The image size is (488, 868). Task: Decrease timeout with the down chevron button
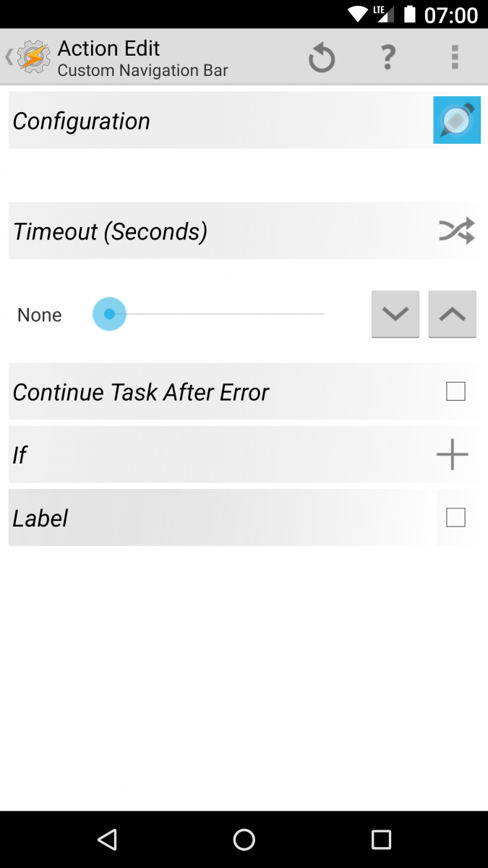[x=395, y=314]
